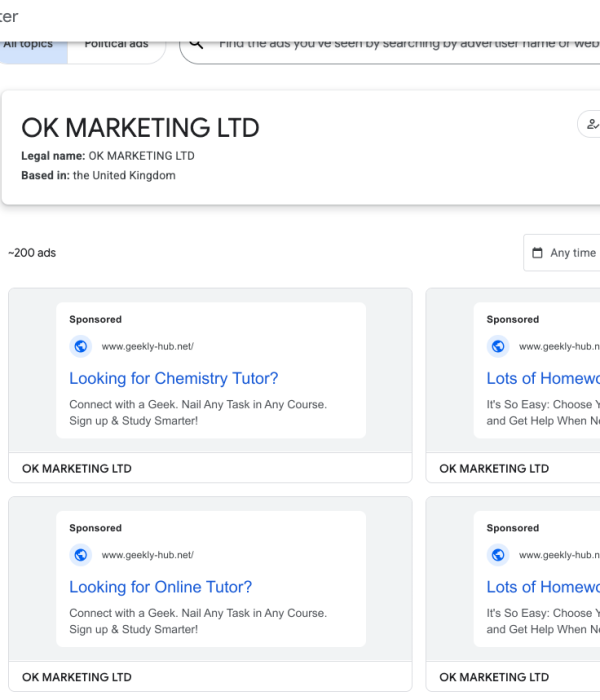Click globe icon in Chemistry Tutor ad

tap(81, 347)
